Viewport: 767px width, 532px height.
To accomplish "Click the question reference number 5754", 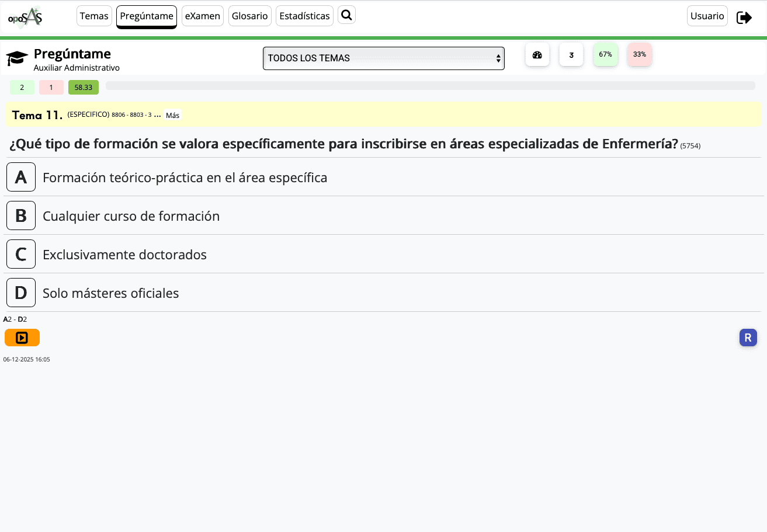I will [690, 145].
